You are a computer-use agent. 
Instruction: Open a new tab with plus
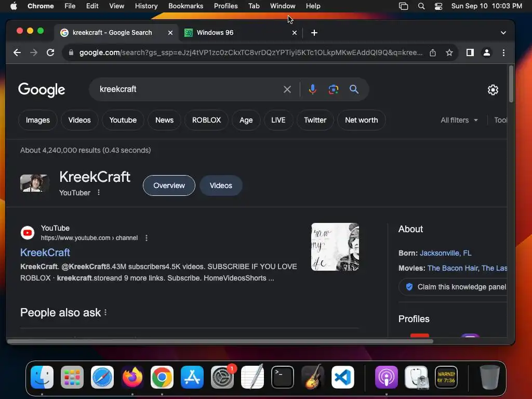click(x=314, y=33)
